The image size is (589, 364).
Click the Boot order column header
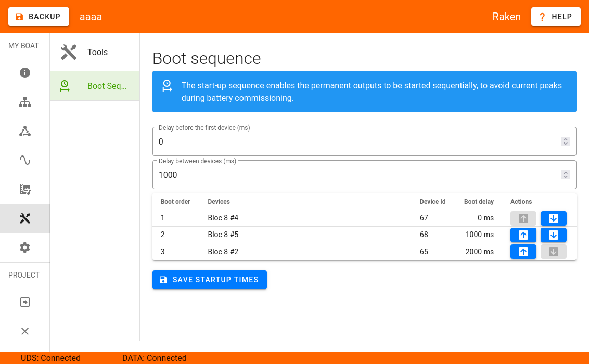[x=175, y=202]
